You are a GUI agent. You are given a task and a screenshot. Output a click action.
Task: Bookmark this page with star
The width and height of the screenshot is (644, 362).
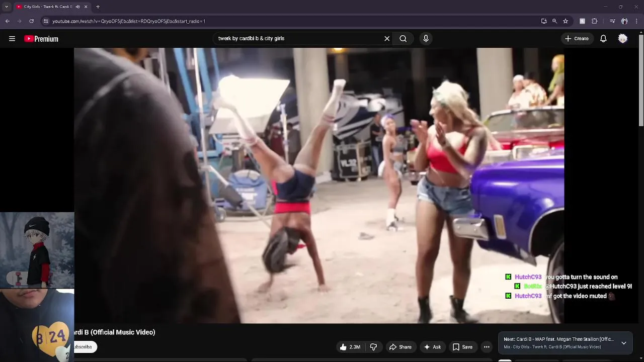tap(566, 21)
